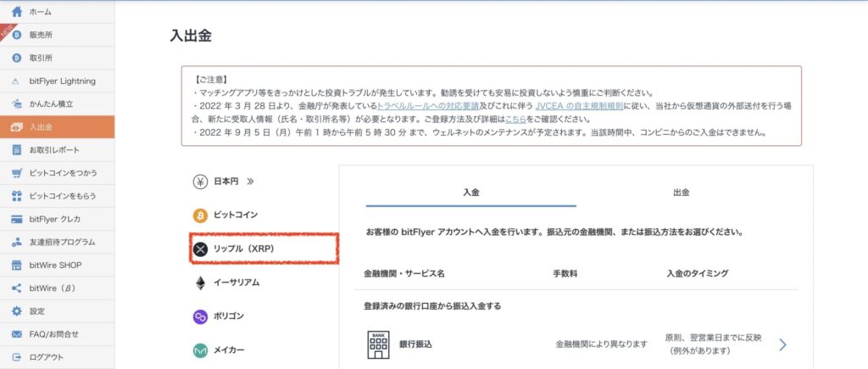Click 原則、翌営業日までに反映 timing text

[714, 338]
